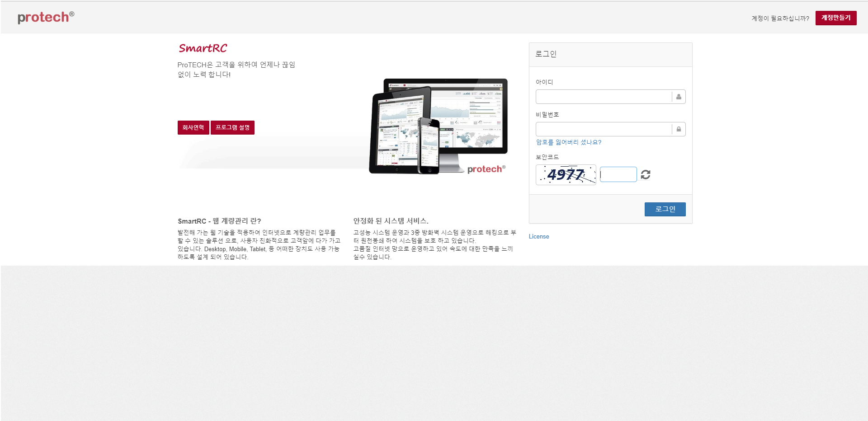Focus the 아이디 input field

(x=604, y=97)
